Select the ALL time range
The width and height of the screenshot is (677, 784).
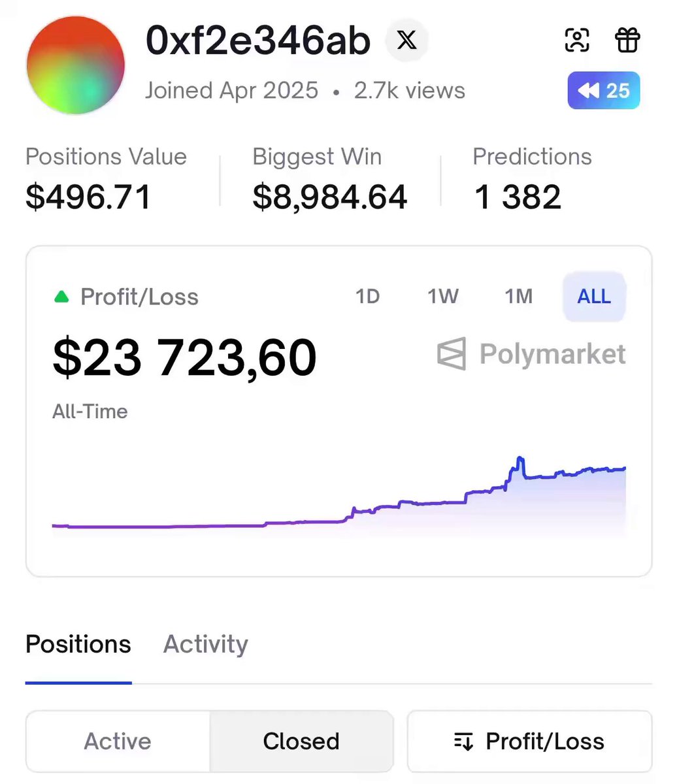pyautogui.click(x=594, y=297)
